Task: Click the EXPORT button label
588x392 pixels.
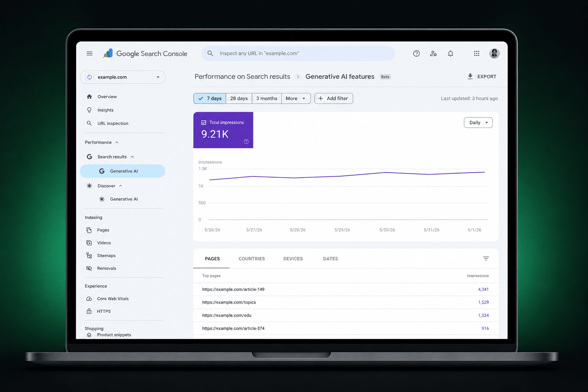Action: (487, 77)
